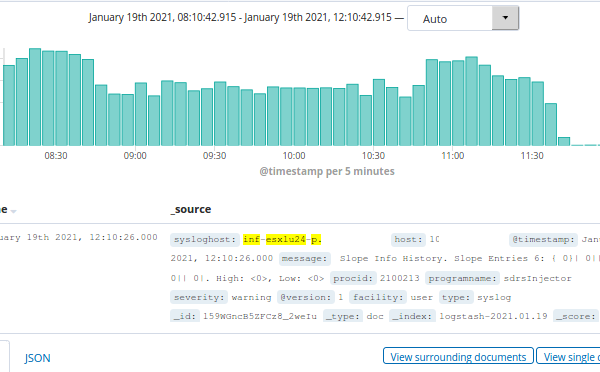Viewport: 600px width, 372px height.
Task: Click the logstash-2021.01.19 index value
Action: (x=493, y=317)
